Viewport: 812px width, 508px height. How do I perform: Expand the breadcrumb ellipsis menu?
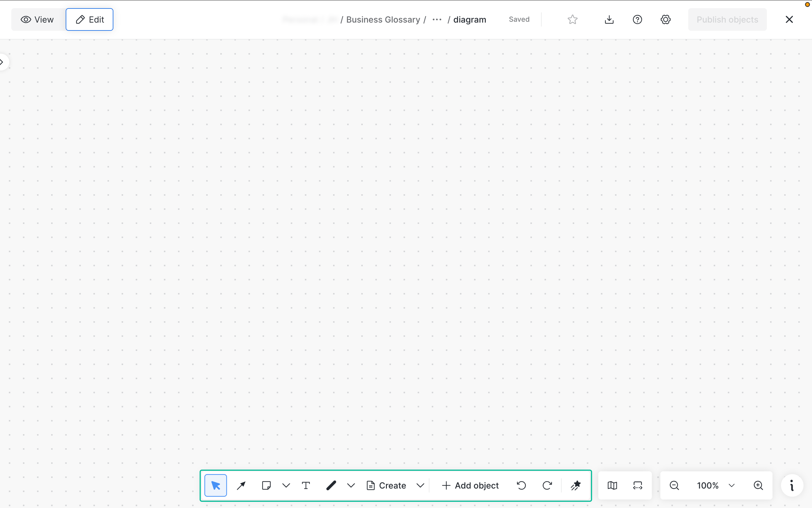[437, 19]
